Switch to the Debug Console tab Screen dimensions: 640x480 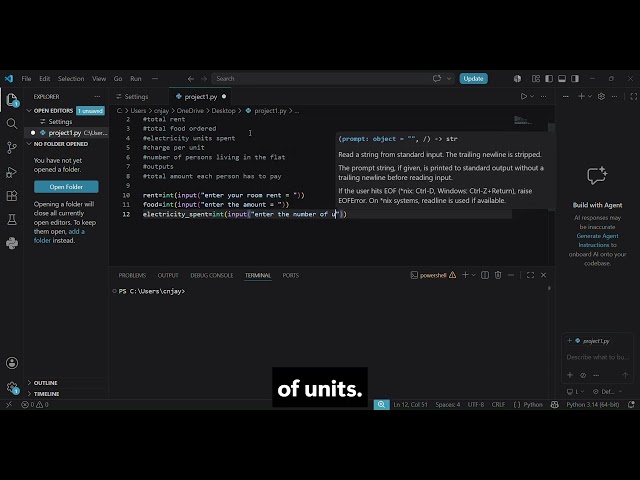(212, 276)
